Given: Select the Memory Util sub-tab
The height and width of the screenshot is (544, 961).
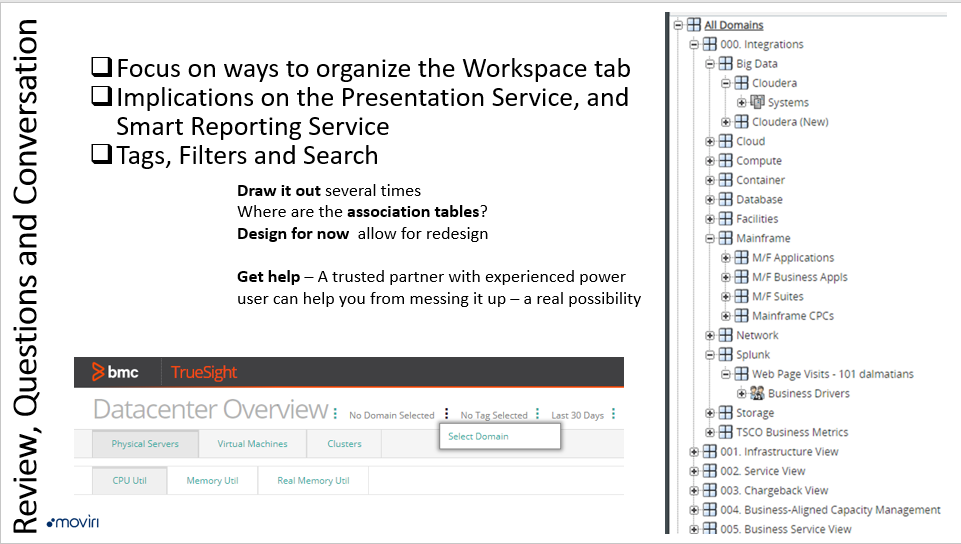Looking at the screenshot, I should pyautogui.click(x=212, y=481).
